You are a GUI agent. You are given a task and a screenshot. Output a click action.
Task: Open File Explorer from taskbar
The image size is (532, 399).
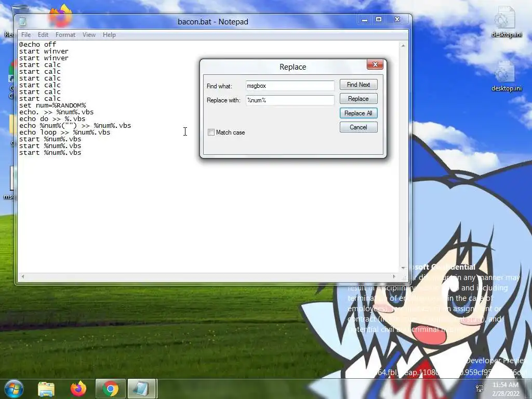click(x=46, y=389)
